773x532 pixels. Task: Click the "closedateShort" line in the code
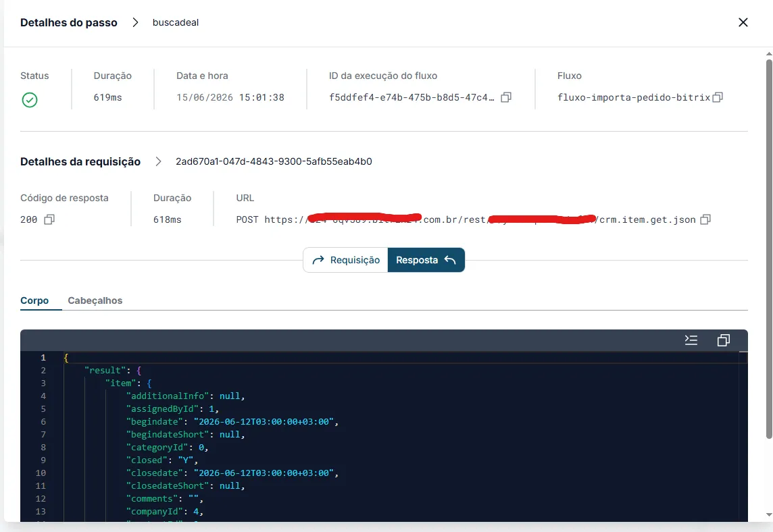(185, 485)
